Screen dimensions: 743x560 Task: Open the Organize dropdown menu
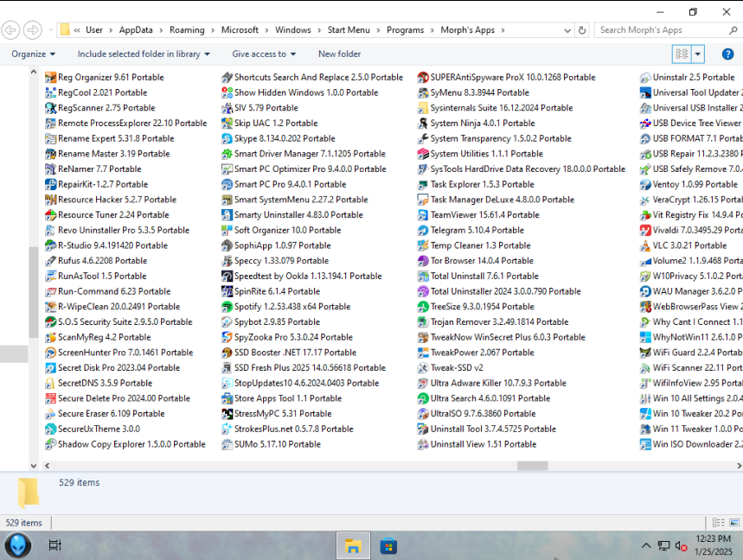33,54
